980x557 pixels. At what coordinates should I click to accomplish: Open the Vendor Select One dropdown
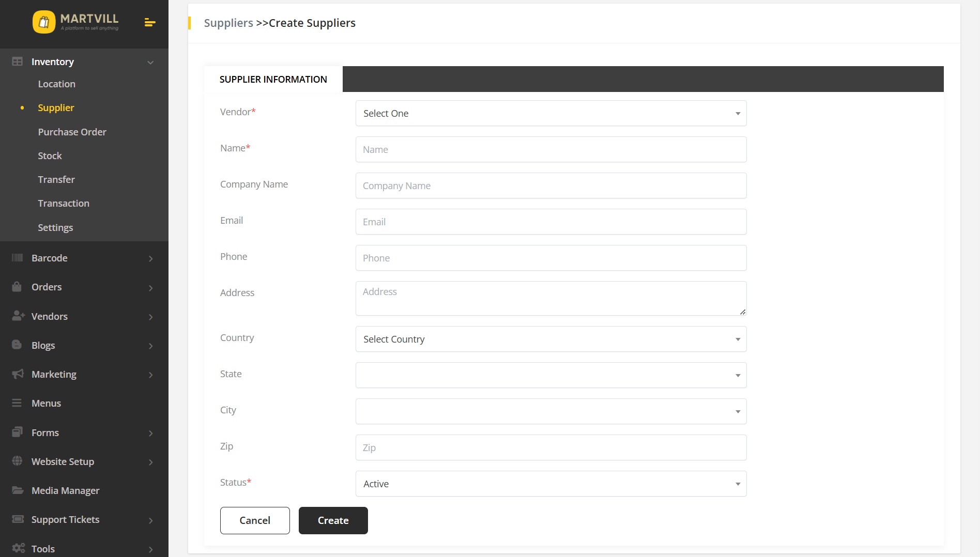(550, 113)
